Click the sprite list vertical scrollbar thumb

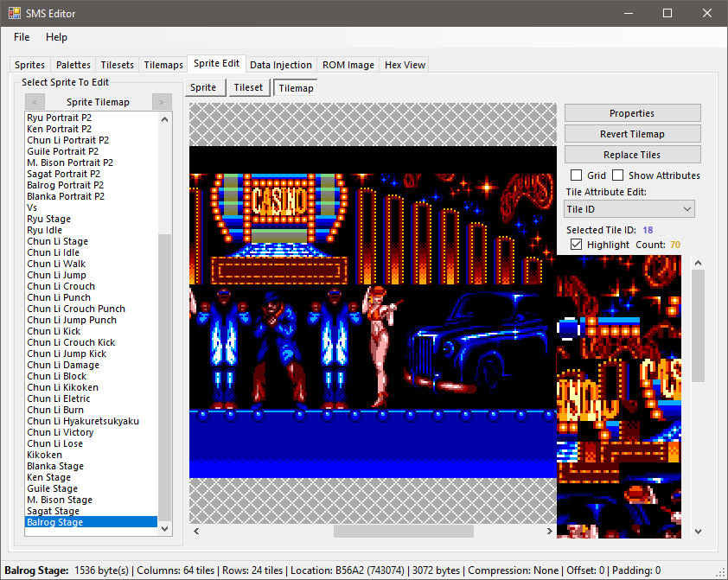click(164, 377)
